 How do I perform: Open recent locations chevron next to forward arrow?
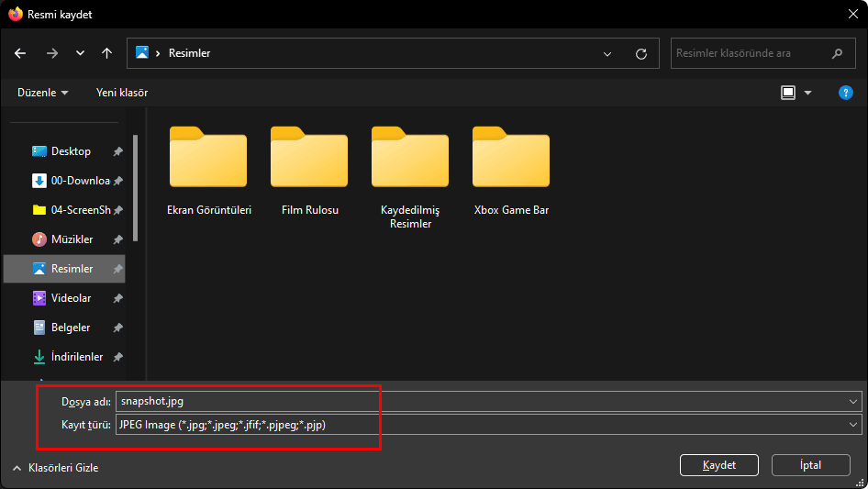point(80,53)
